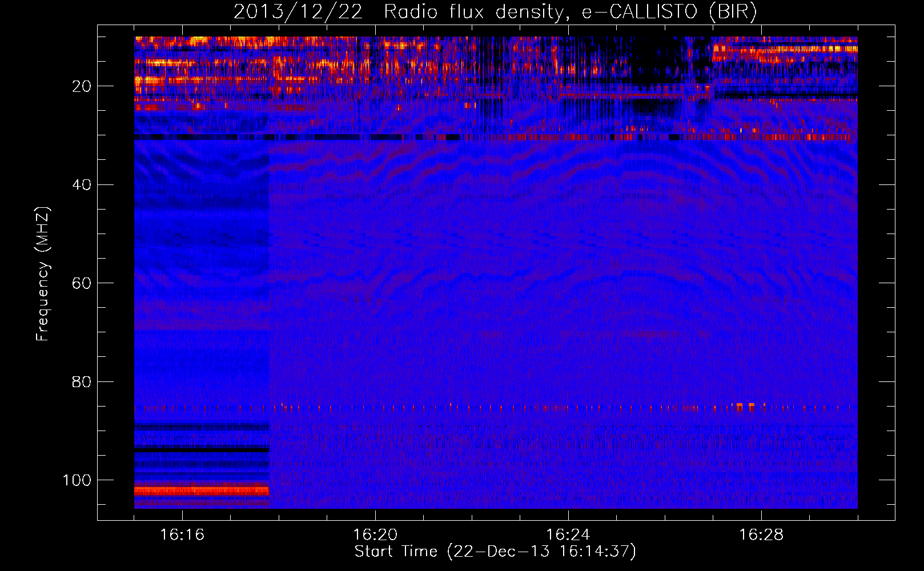Click the "Frequency (MHZ)" y-axis label
The width and height of the screenshot is (924, 571).
coord(43,274)
